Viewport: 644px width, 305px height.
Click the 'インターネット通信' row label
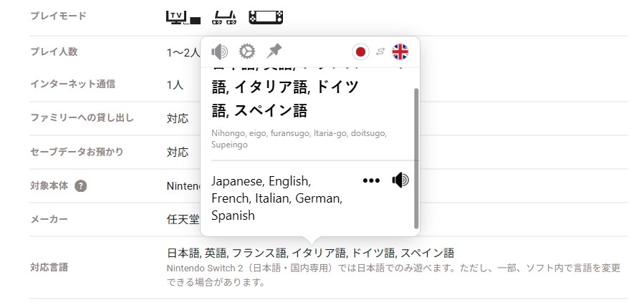coord(72,84)
